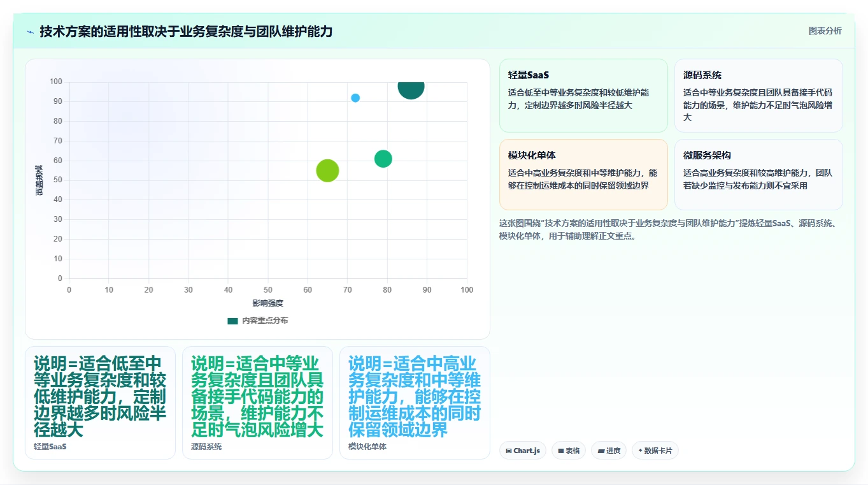Click the 图表分析 label in the header
Viewport: 868px width, 485px height.
coord(825,31)
